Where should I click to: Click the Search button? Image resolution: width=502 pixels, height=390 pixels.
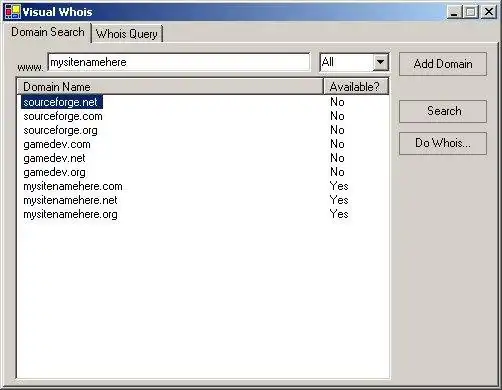click(x=443, y=111)
